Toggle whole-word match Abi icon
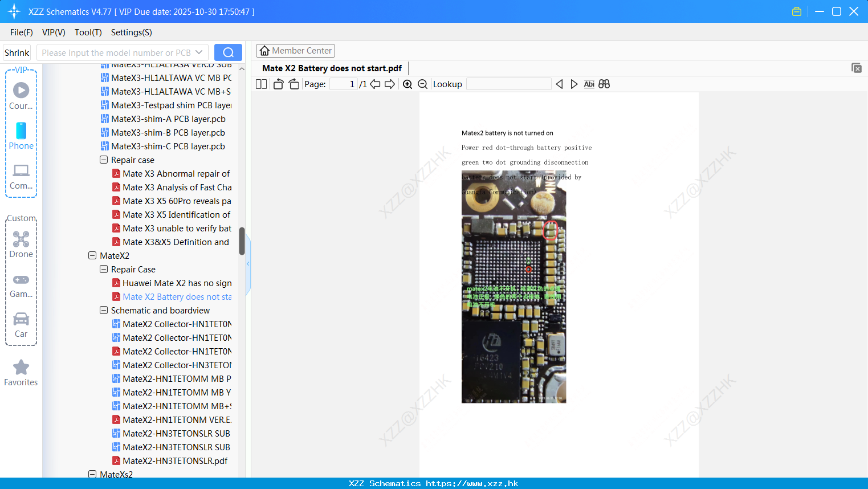Image resolution: width=868 pixels, height=489 pixels. tap(589, 84)
